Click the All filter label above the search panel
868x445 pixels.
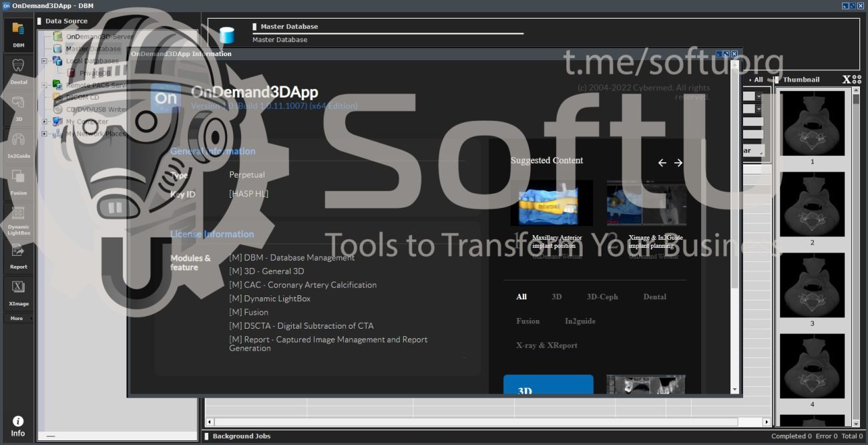[758, 80]
